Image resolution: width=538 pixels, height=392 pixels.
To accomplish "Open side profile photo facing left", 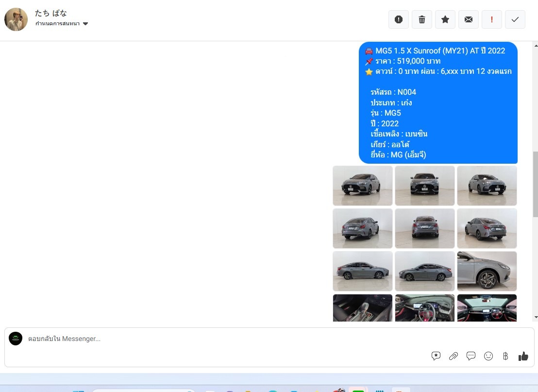I will coord(425,271).
